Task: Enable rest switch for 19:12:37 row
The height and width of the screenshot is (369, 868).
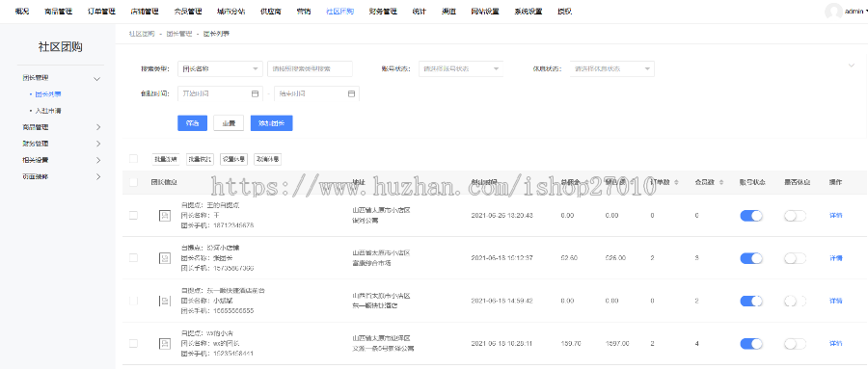Action: (795, 258)
